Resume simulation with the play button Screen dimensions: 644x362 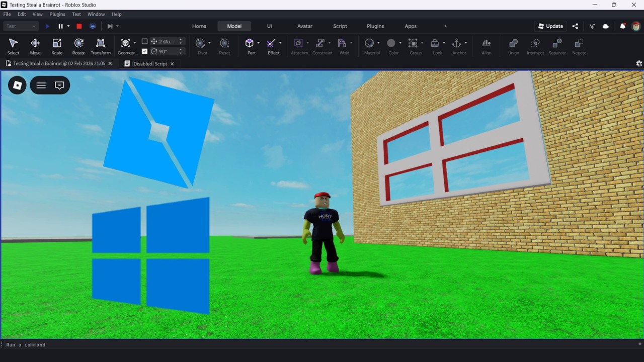click(47, 26)
